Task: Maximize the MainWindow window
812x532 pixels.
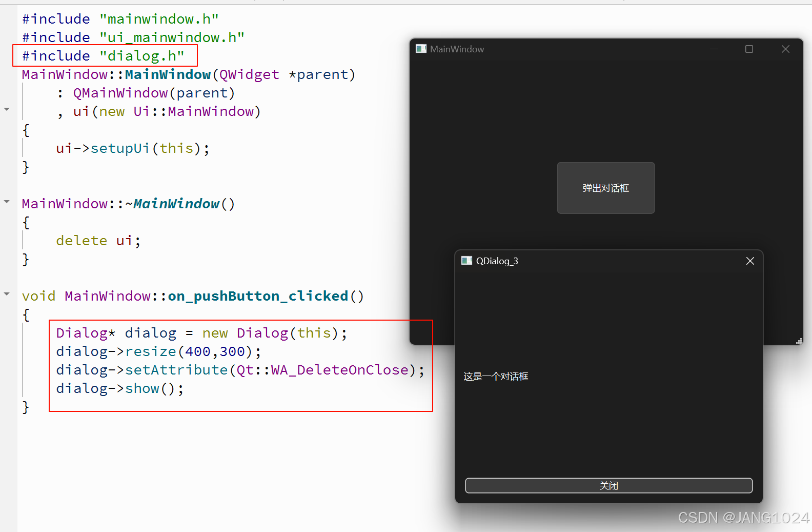Action: pyautogui.click(x=749, y=49)
